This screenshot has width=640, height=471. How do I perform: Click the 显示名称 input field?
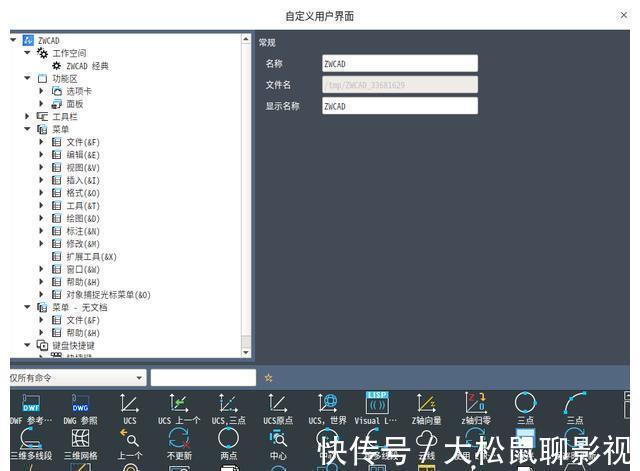point(400,106)
